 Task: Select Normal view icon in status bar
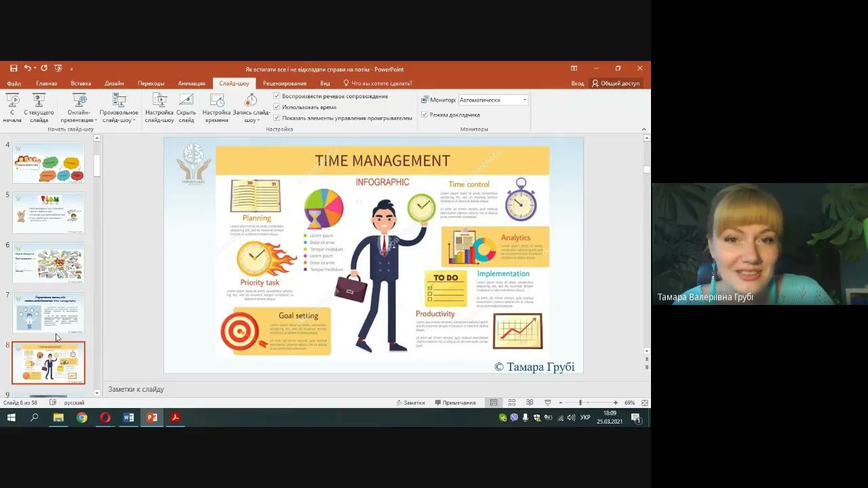point(494,403)
